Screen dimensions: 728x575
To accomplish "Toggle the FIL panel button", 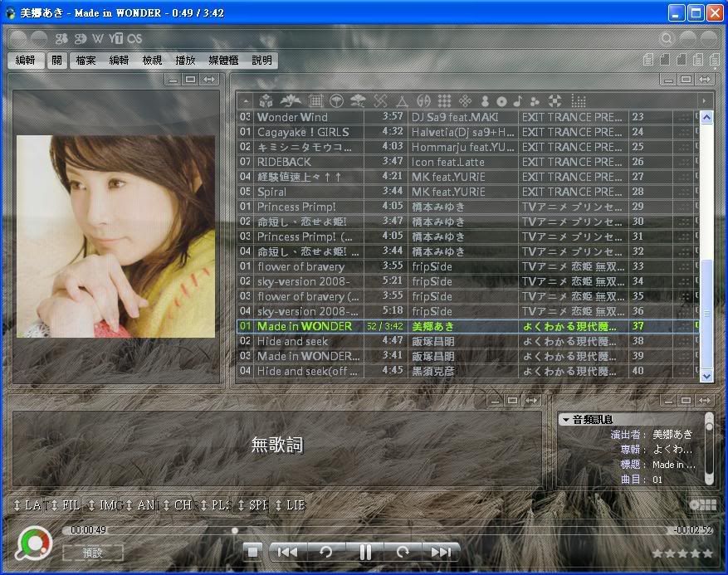I will coord(65,504).
